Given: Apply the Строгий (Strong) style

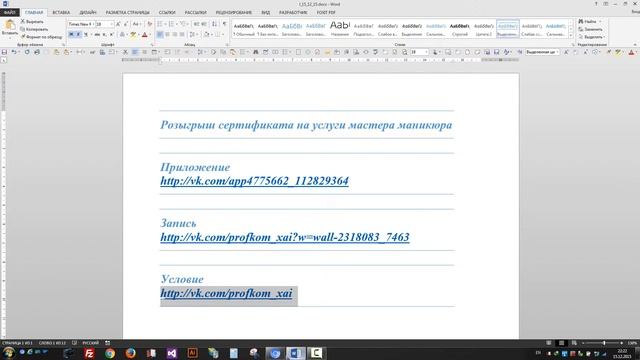Looking at the screenshot, I should (460, 29).
